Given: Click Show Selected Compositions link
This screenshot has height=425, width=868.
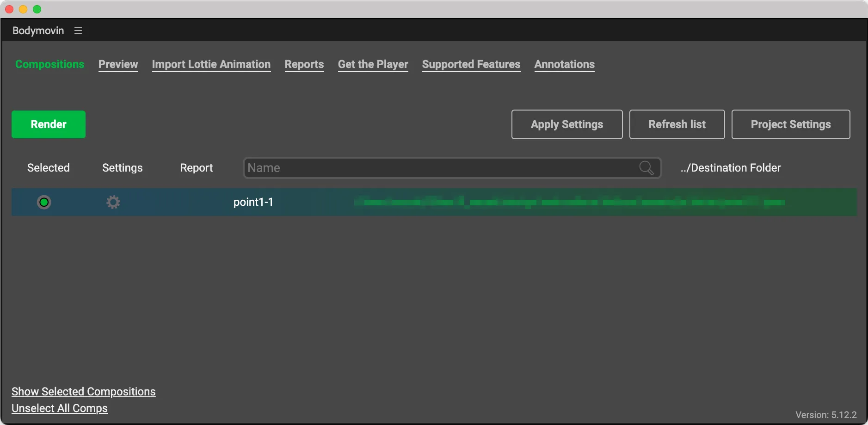Looking at the screenshot, I should [x=84, y=392].
